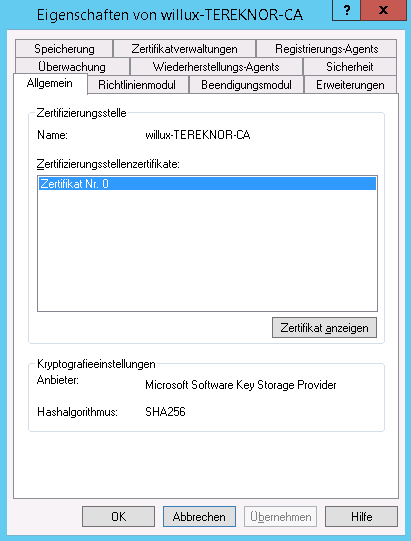
Task: Open help with the Hilfe button
Action: click(361, 517)
